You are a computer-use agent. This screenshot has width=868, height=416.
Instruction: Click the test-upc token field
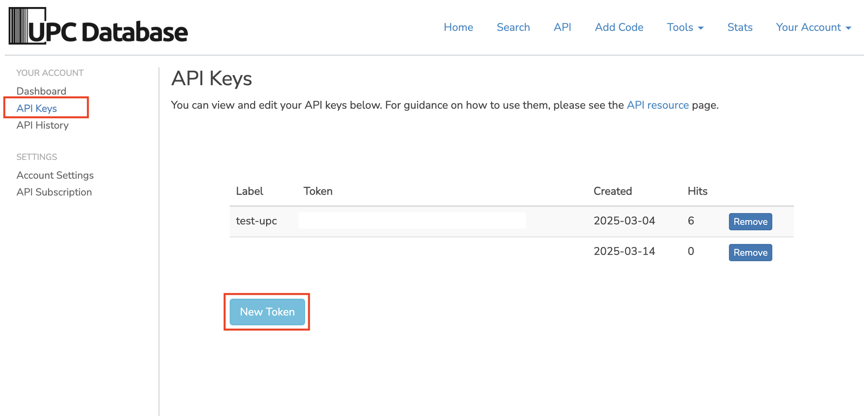[412, 221]
